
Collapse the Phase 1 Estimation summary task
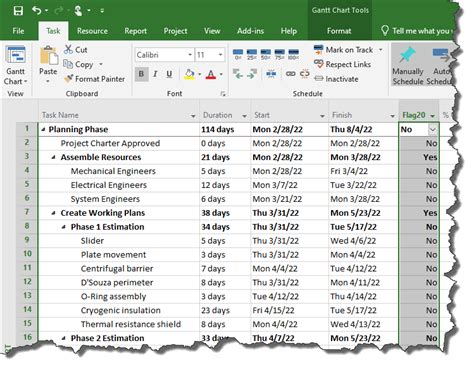(64, 227)
